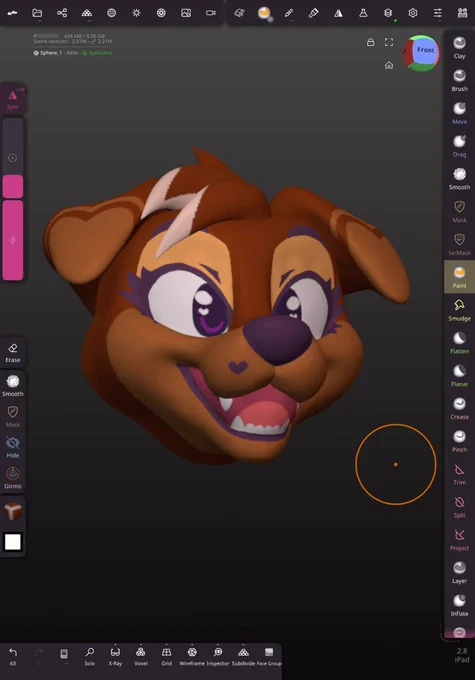
Task: Open the Voxel remesh button
Action: coord(141,656)
